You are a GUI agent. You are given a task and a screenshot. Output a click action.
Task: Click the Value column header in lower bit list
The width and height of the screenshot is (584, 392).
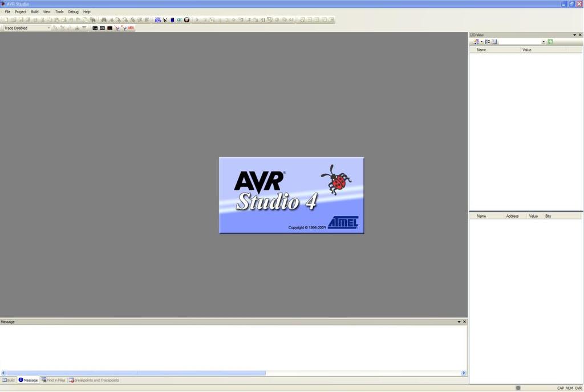pyautogui.click(x=535, y=216)
